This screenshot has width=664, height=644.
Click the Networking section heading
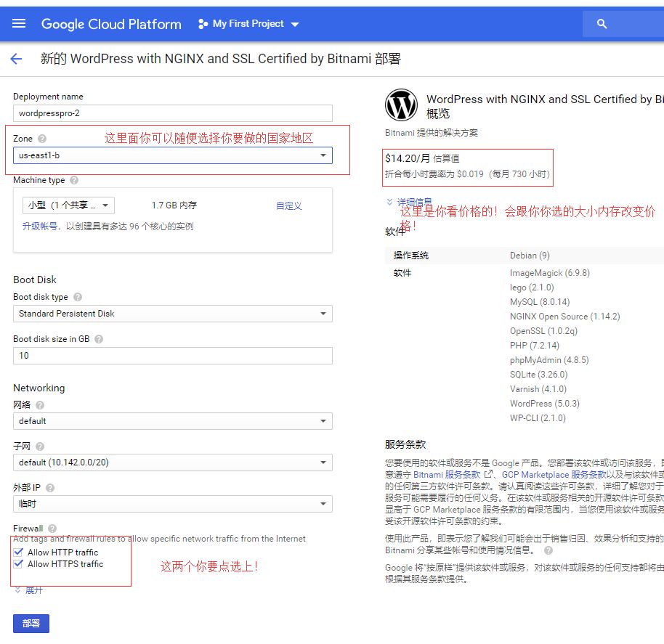coord(39,388)
